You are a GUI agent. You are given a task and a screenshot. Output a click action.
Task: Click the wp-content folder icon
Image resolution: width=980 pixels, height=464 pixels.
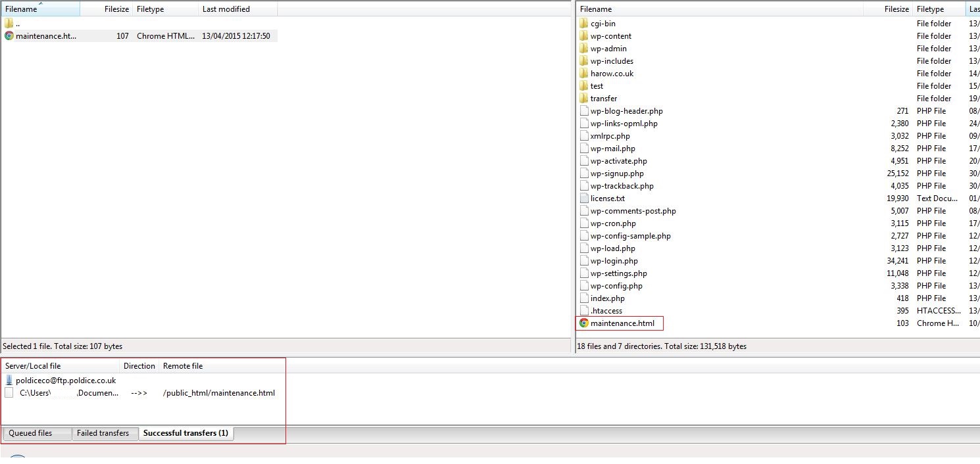tap(584, 36)
